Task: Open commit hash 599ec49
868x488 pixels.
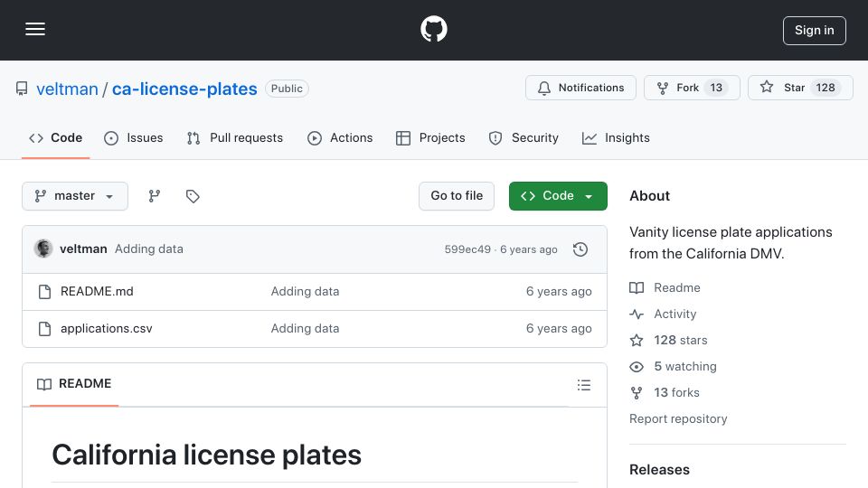Action: (467, 249)
